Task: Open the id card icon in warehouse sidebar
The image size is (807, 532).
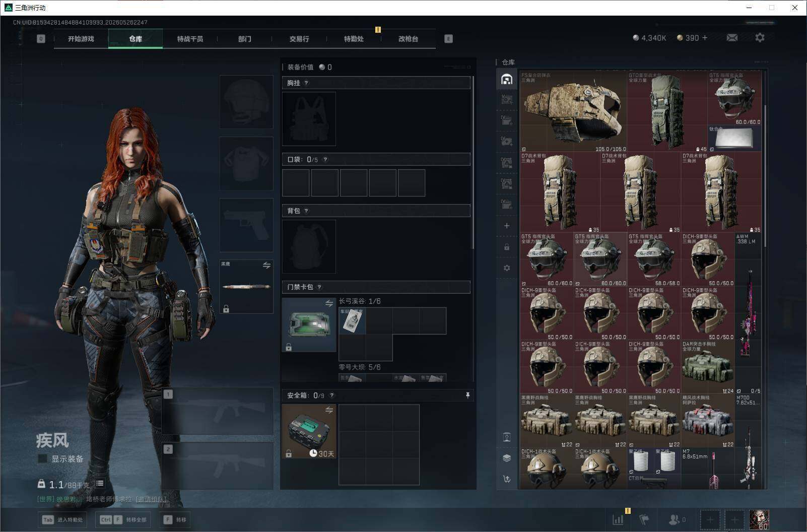Action: click(507, 437)
